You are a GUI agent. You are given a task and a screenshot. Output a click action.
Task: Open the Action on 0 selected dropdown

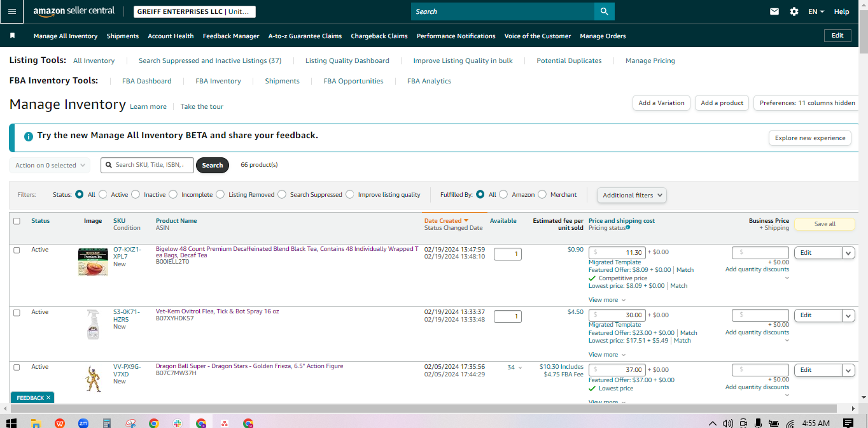50,165
